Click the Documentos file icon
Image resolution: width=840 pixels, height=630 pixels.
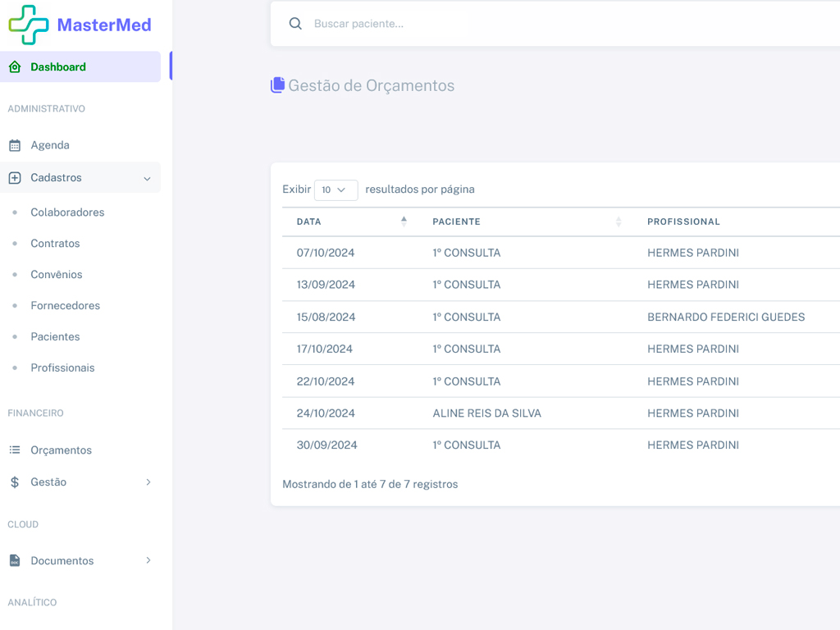[15, 561]
